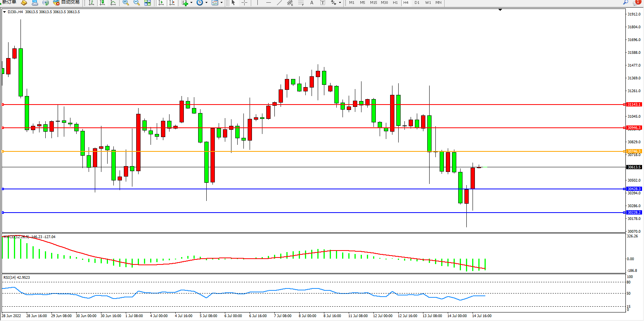
Task: Switch to the D1 timeframe
Action: pos(417,3)
